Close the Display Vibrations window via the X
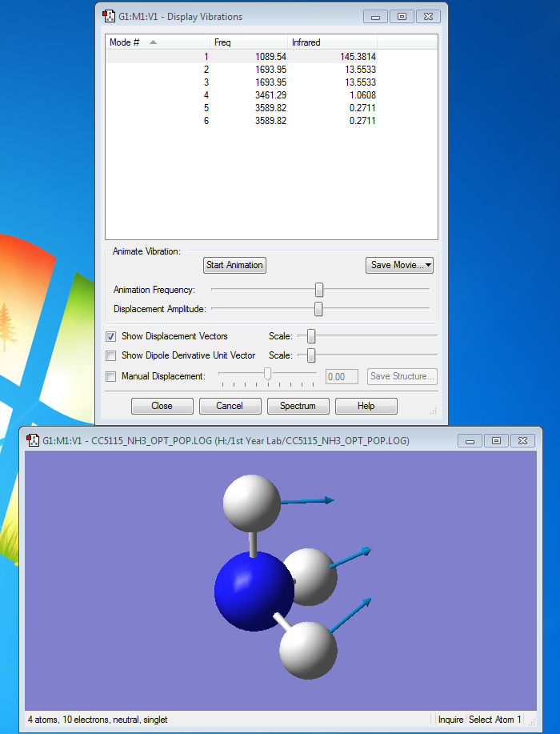The image size is (560, 734). 428,16
